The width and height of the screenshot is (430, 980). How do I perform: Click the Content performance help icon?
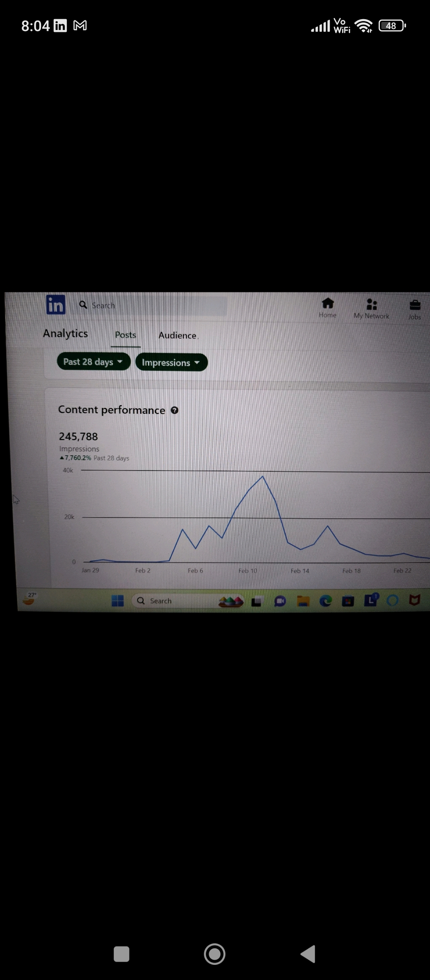174,410
